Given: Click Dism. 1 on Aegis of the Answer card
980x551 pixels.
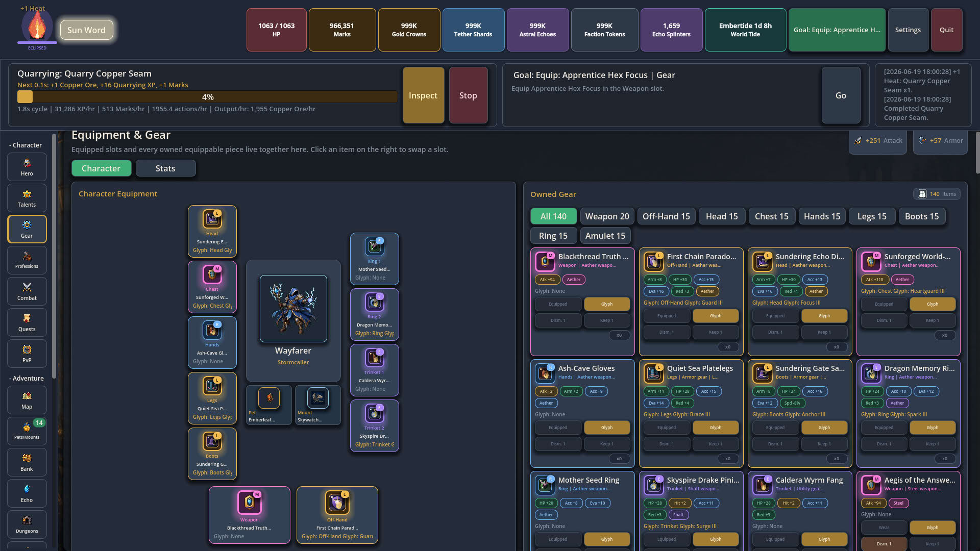Looking at the screenshot, I should (884, 544).
